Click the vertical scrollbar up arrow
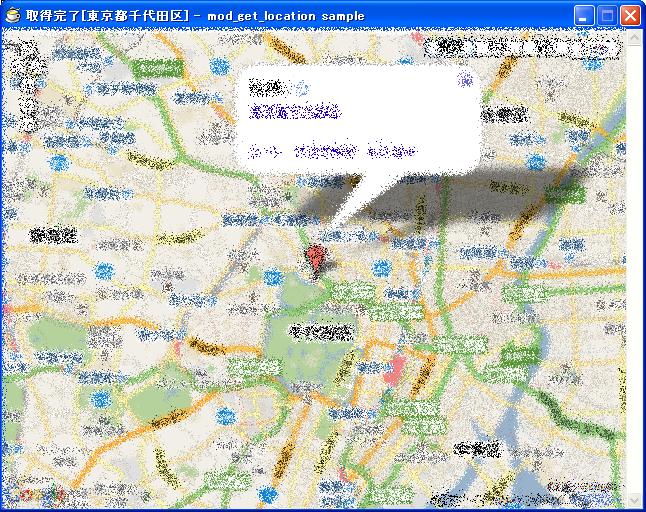646x512 pixels. [x=633, y=38]
